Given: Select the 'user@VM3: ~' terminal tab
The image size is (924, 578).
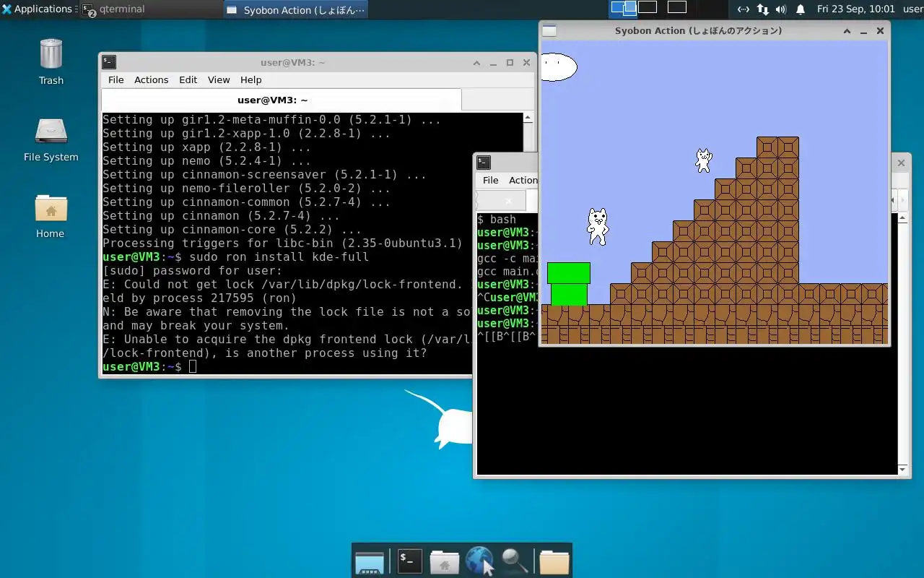Looking at the screenshot, I should coord(282,100).
